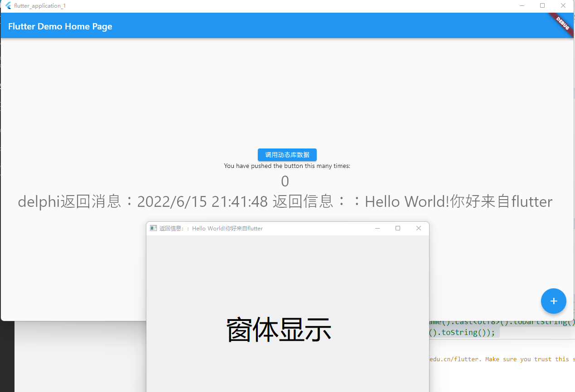The width and height of the screenshot is (575, 392).
Task: Click 'You have pushed the button' text
Action: tap(287, 166)
